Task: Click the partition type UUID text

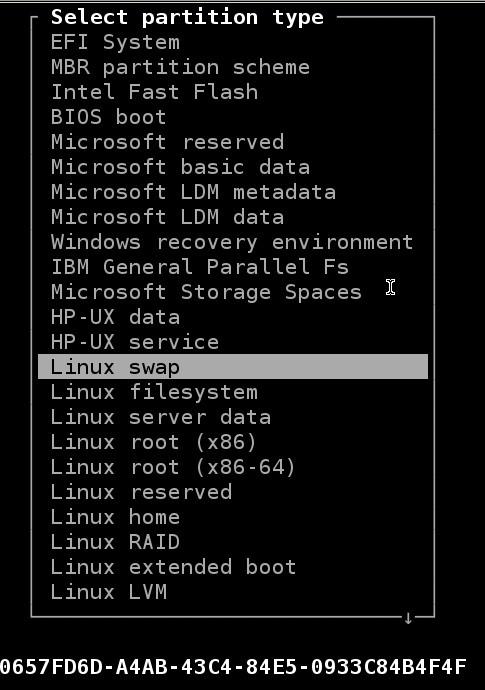Action: coord(233,667)
